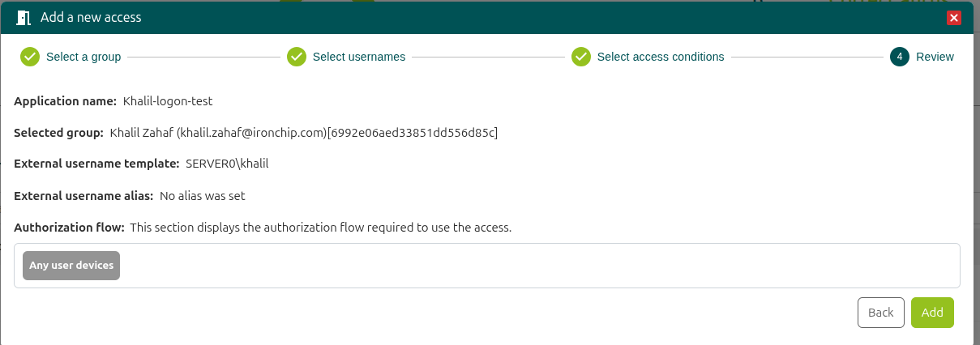Click the green checkmark for Select usernames
This screenshot has width=980, height=345.
click(297, 57)
